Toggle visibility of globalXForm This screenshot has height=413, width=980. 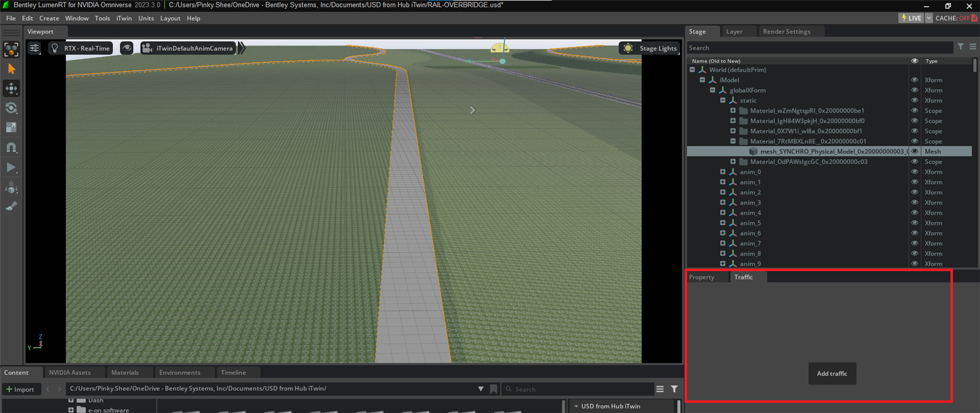coord(915,90)
